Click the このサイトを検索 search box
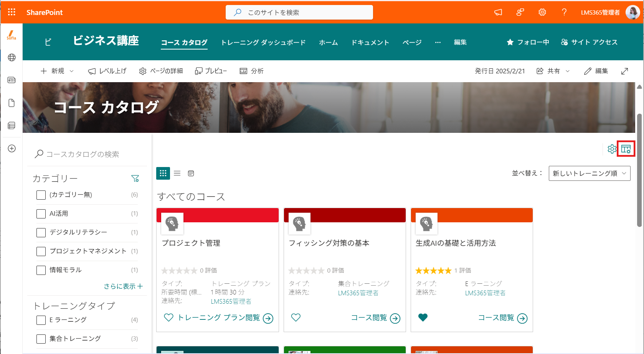 299,12
